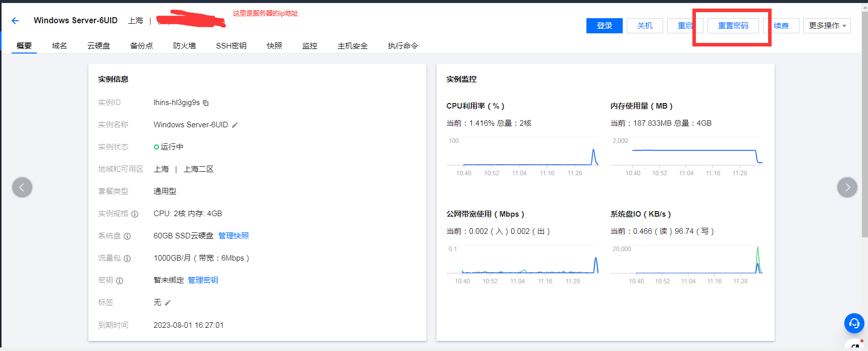This screenshot has height=351, width=868.
Task: Edit the instance name with the pencil icon
Action: [235, 125]
